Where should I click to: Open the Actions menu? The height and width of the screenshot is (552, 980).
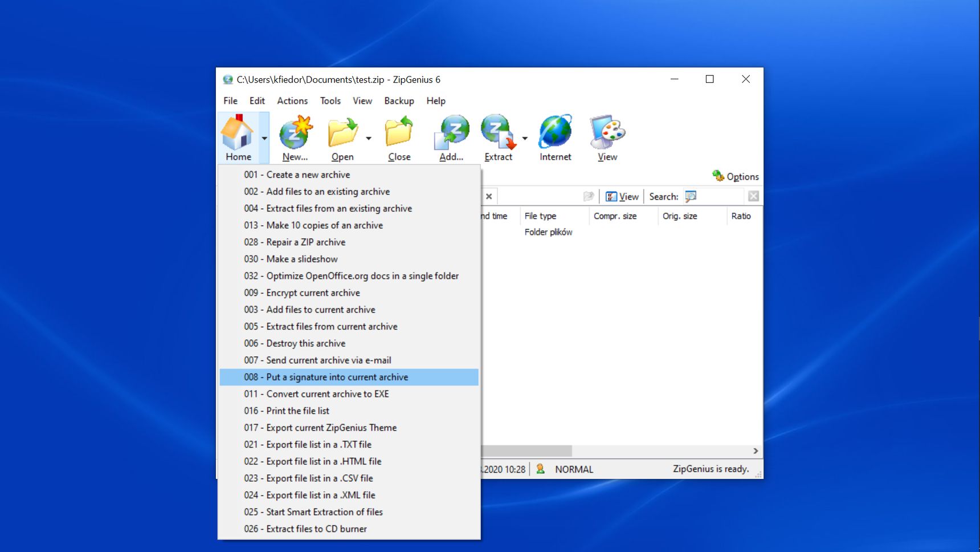click(292, 100)
